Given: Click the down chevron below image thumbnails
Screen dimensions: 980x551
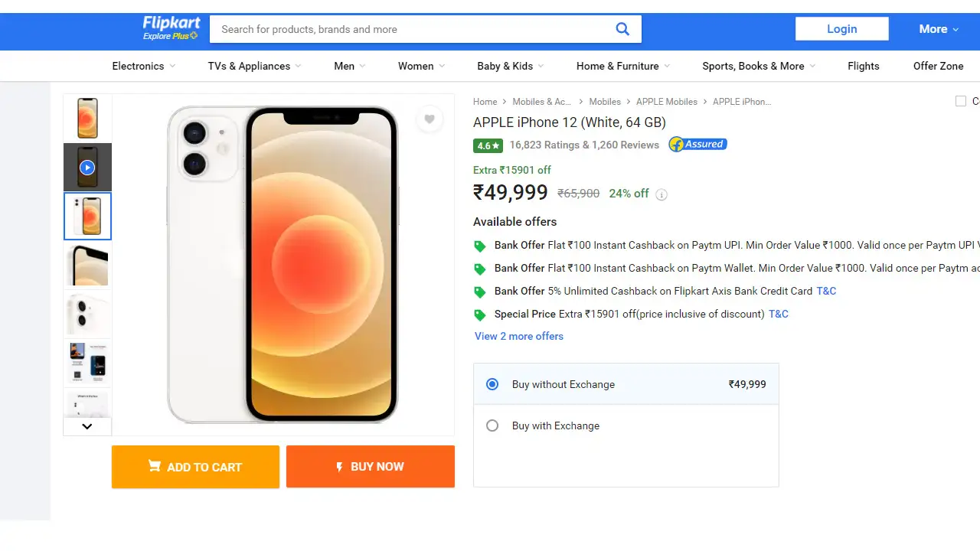Looking at the screenshot, I should (x=87, y=426).
